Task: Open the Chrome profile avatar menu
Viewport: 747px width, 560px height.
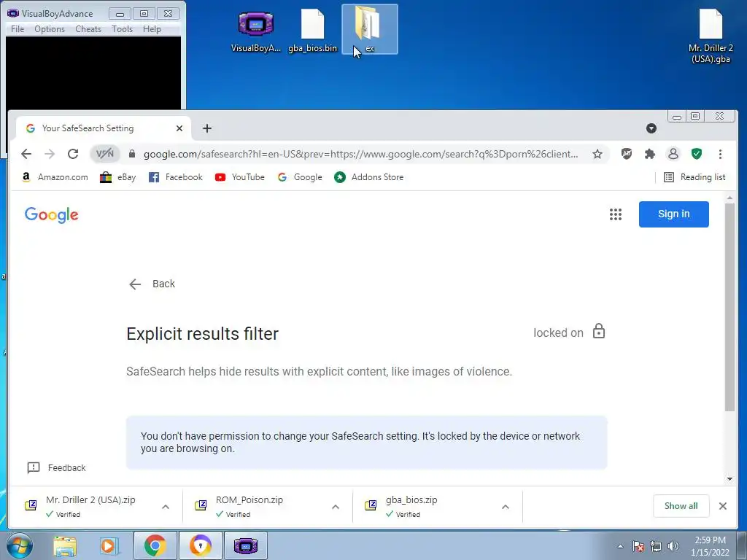Action: click(x=673, y=154)
